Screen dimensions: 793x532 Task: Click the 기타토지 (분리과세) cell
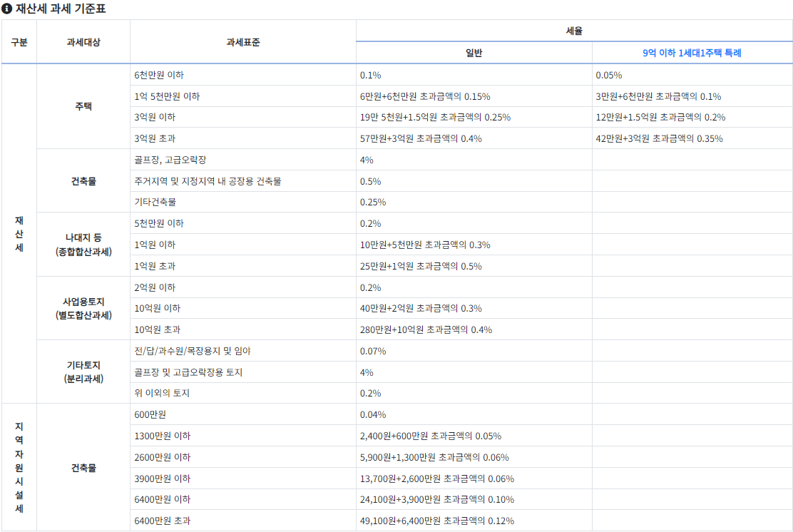83,372
